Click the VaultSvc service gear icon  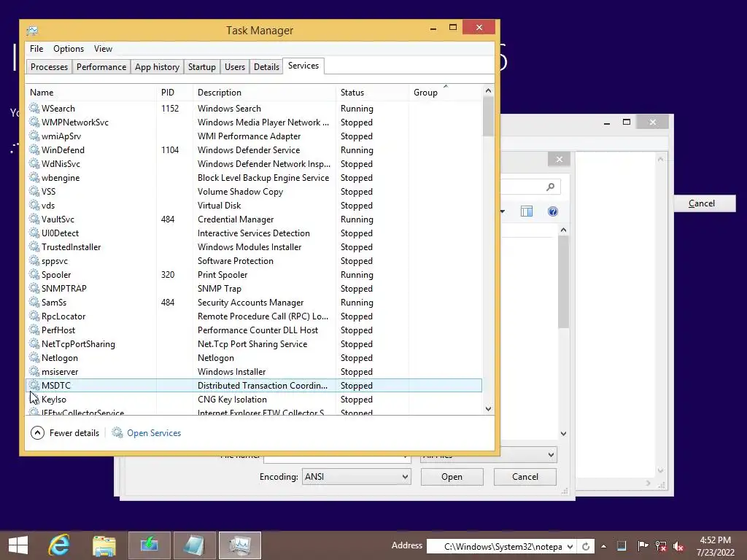[34, 219]
